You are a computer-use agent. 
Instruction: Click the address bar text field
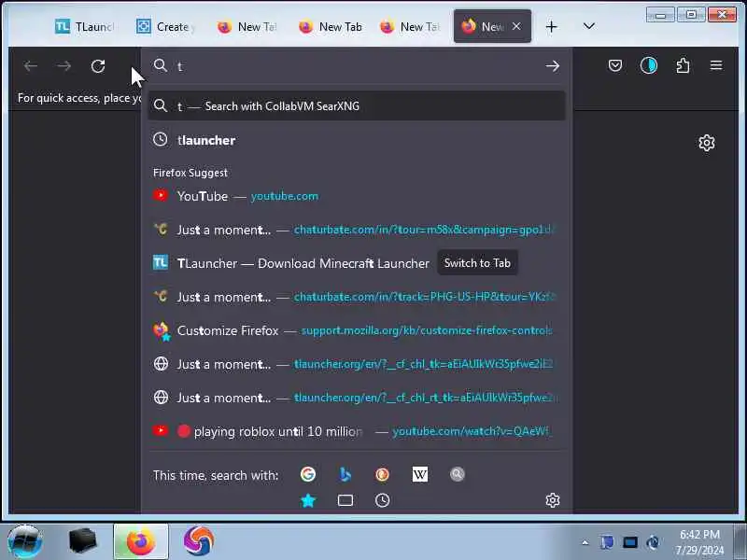point(357,65)
